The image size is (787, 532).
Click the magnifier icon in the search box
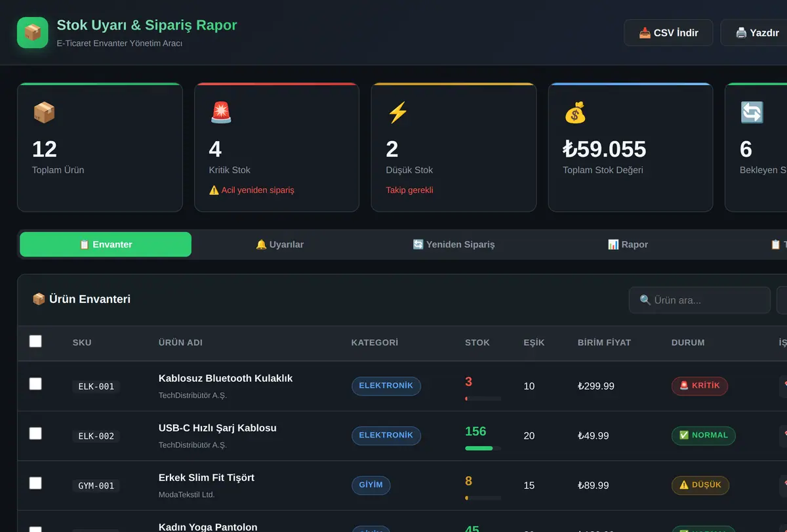click(x=645, y=300)
